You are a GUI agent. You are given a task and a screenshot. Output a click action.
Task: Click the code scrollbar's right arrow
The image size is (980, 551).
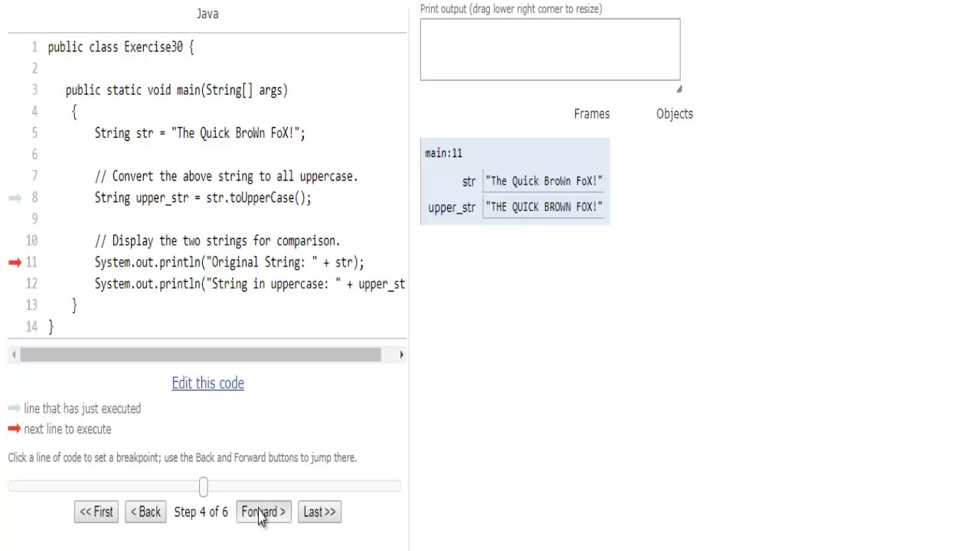401,354
